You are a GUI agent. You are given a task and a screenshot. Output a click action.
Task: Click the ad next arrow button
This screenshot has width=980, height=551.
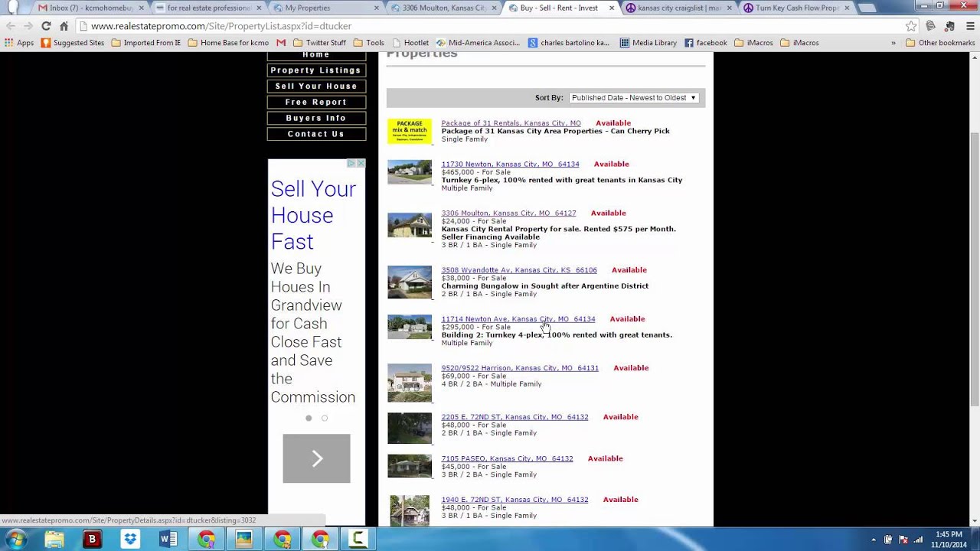pyautogui.click(x=316, y=458)
